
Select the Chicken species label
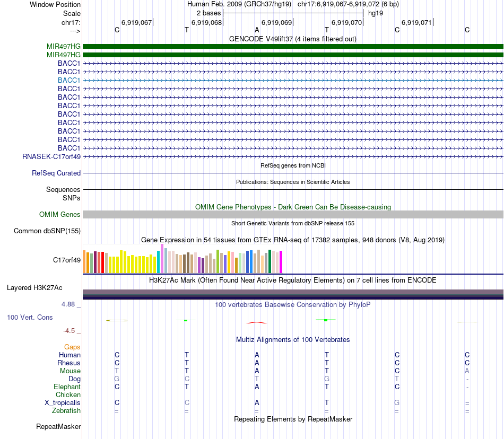[x=68, y=394]
